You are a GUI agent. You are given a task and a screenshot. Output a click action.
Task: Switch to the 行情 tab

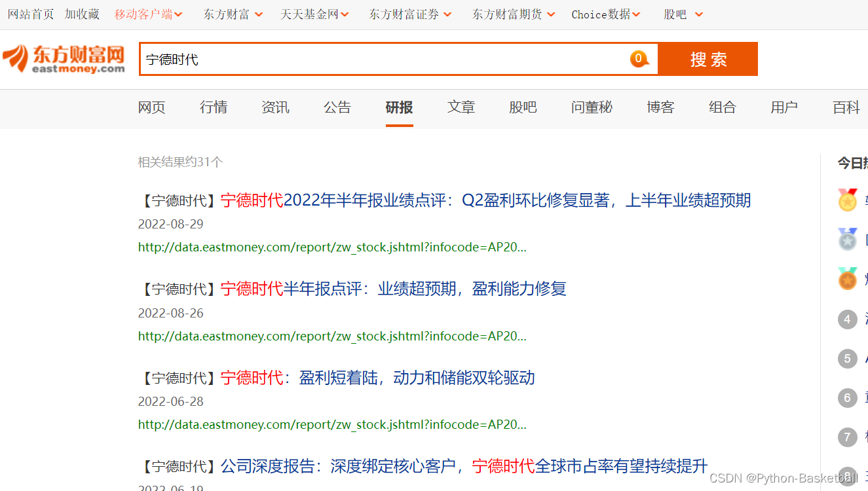[x=214, y=107]
